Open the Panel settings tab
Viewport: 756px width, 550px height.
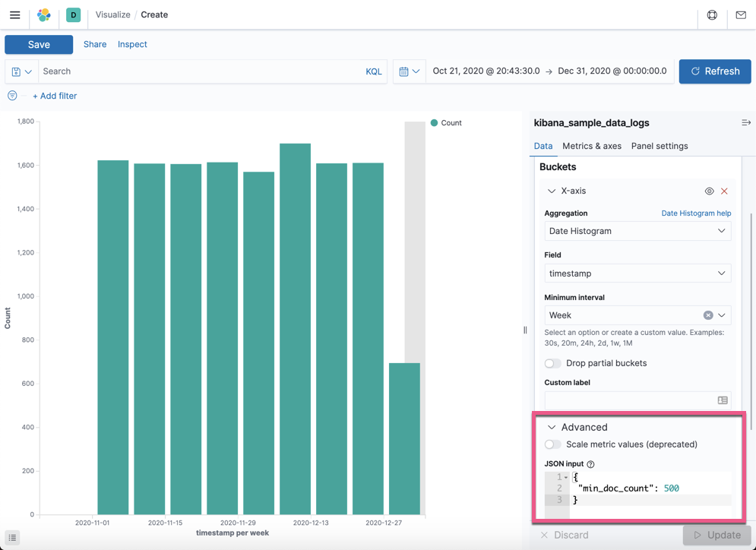tap(659, 146)
